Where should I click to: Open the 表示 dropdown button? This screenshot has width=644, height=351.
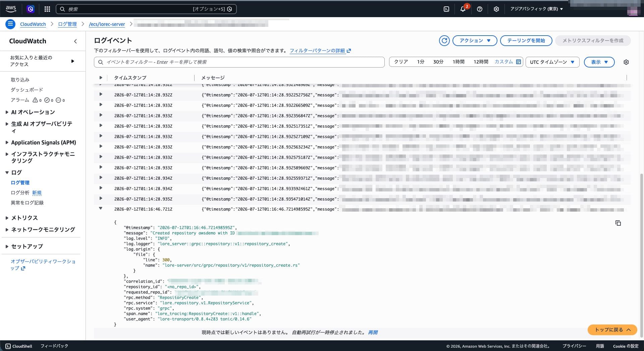click(599, 62)
